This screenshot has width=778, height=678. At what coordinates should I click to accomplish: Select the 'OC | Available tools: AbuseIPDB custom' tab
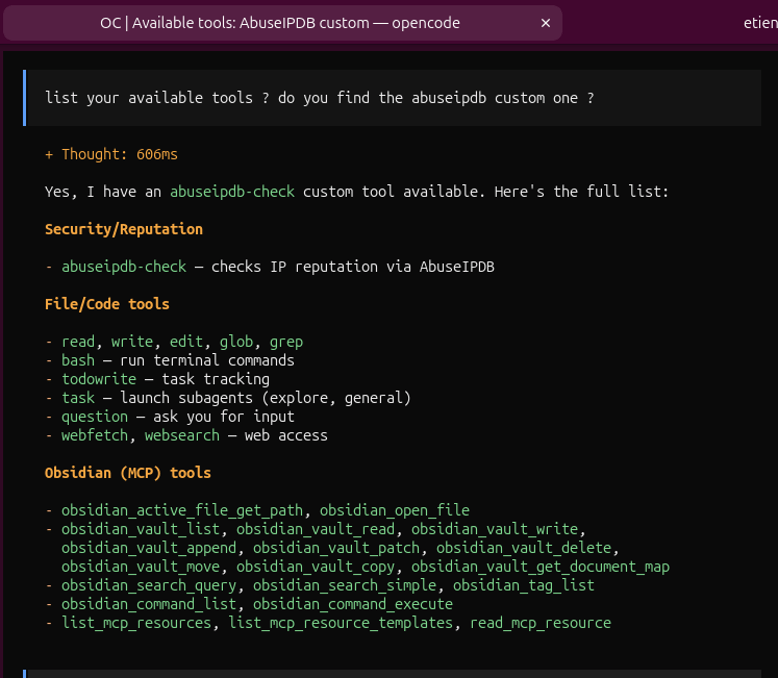pyautogui.click(x=282, y=23)
